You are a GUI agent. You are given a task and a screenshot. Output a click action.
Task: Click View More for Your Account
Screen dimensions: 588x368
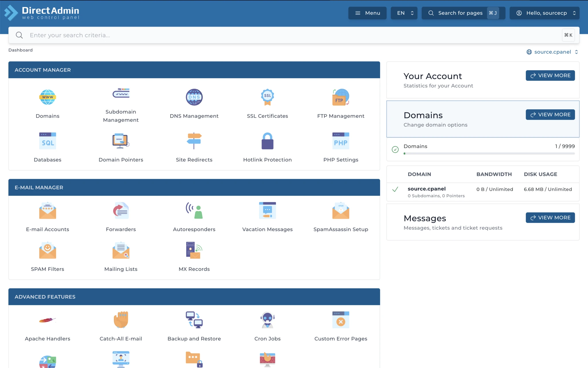[x=550, y=75]
